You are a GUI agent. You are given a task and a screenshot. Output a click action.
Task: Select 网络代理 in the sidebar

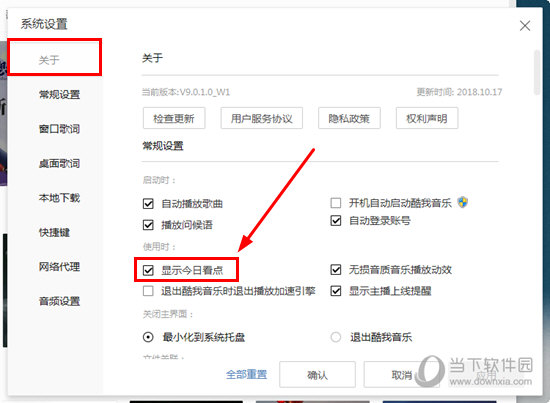[x=59, y=267]
